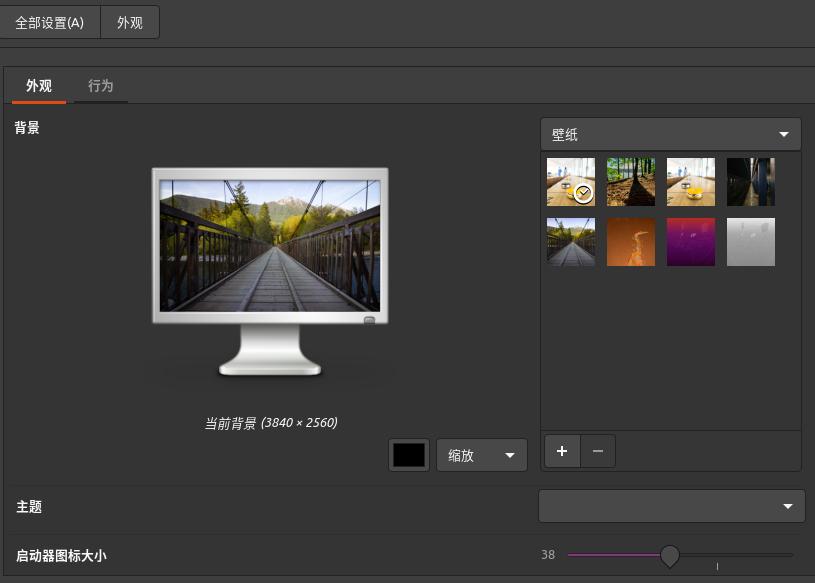Select the forest shadow wallpaper thumbnail
Image resolution: width=815 pixels, height=583 pixels.
pyautogui.click(x=630, y=181)
